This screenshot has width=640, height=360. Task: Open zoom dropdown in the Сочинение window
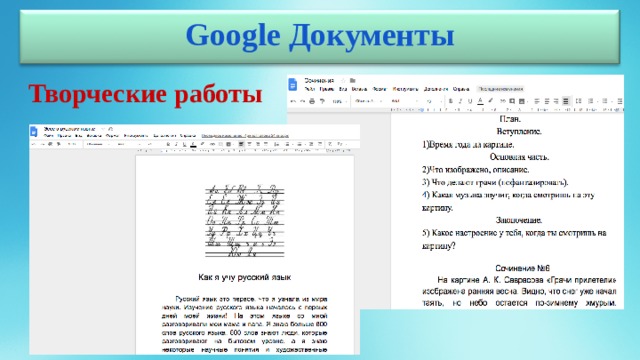pos(340,101)
